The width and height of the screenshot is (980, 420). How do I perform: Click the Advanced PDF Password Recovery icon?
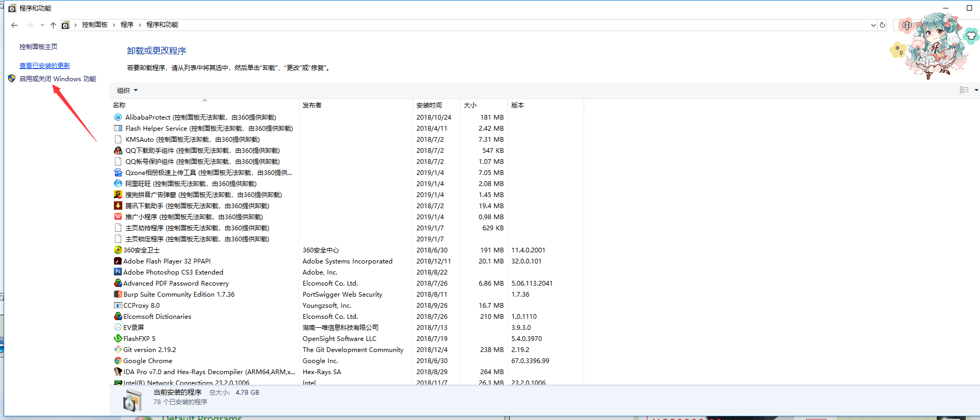[x=118, y=283]
